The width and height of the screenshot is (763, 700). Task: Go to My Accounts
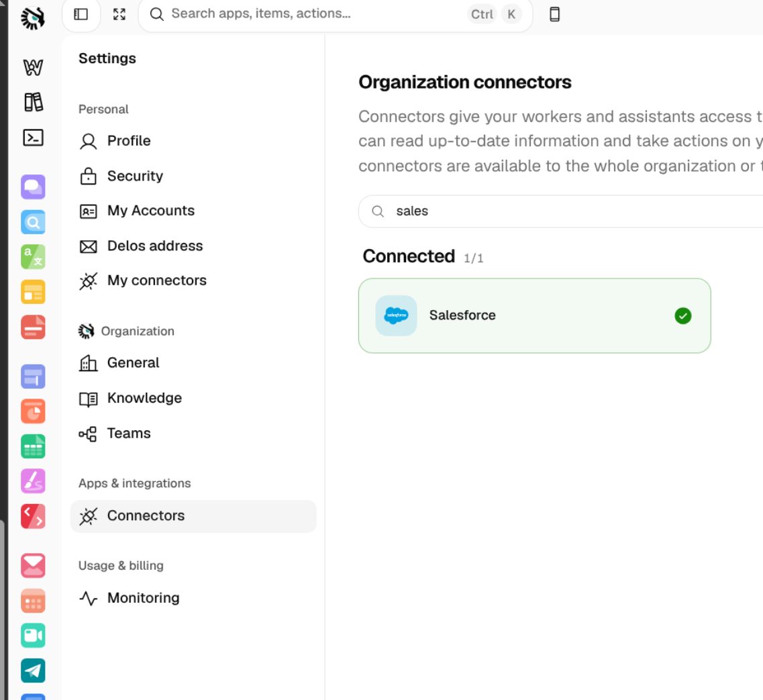point(193,211)
